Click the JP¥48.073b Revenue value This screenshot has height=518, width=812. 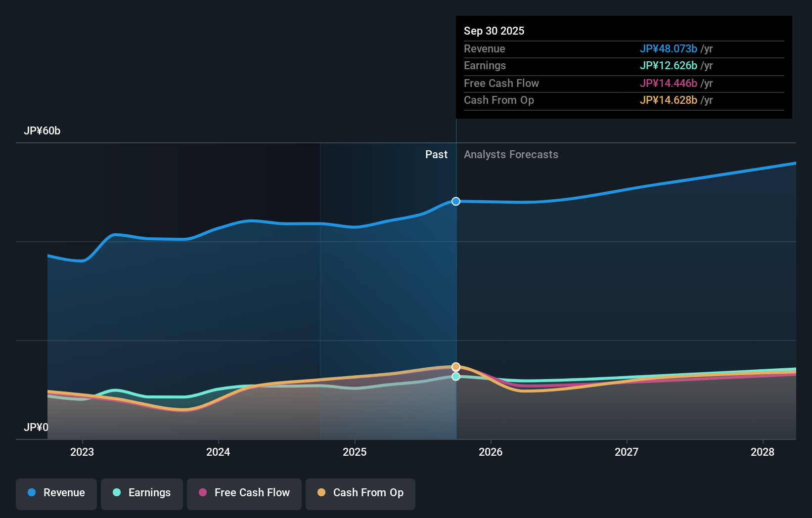pyautogui.click(x=669, y=49)
